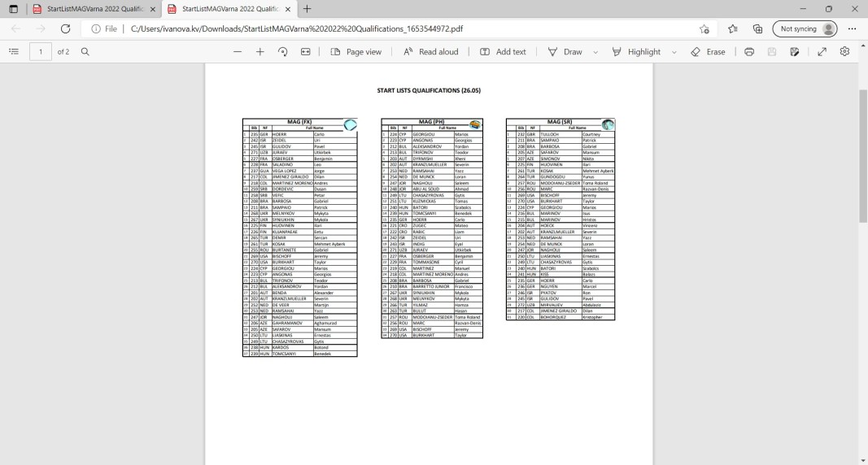Zoom in using the plus icon
The height and width of the screenshot is (465, 868).
point(260,52)
